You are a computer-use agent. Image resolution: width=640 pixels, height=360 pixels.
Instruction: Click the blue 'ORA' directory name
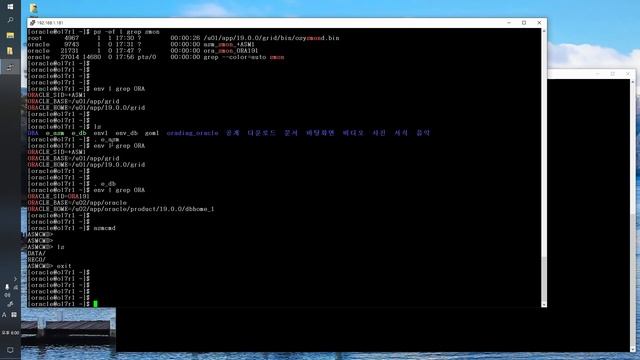point(33,133)
